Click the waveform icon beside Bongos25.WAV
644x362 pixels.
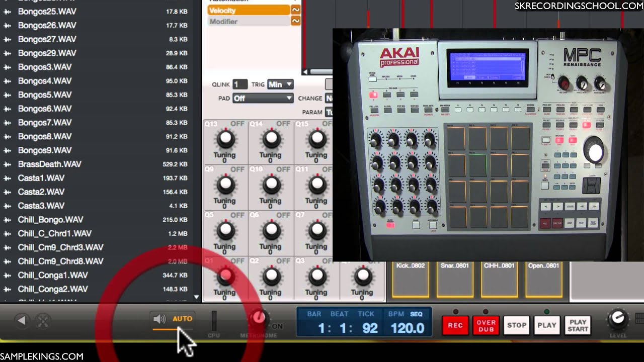(x=7, y=11)
